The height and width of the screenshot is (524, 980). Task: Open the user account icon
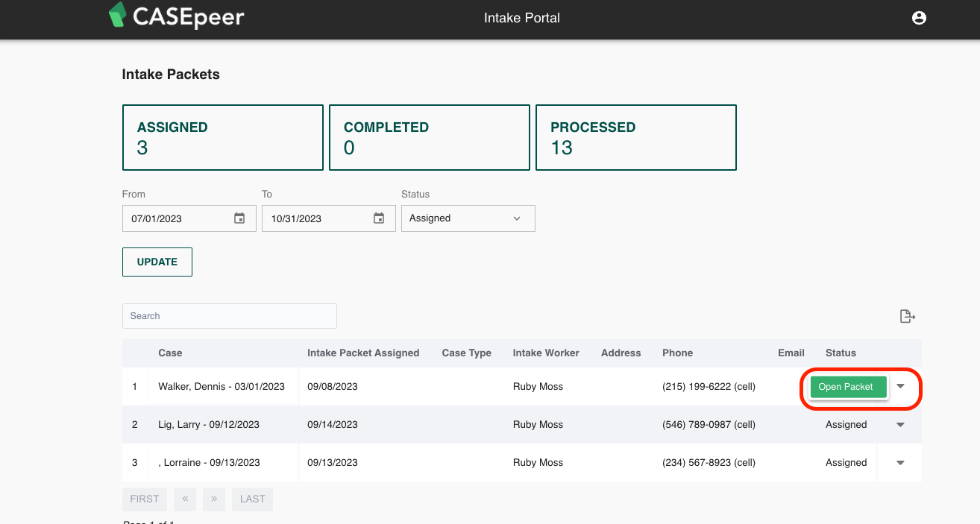(918, 17)
